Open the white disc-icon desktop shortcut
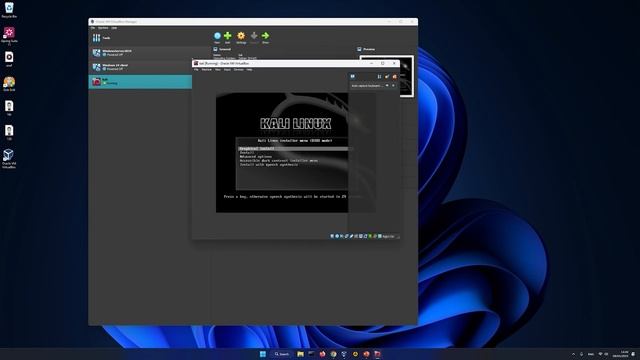 (x=9, y=59)
